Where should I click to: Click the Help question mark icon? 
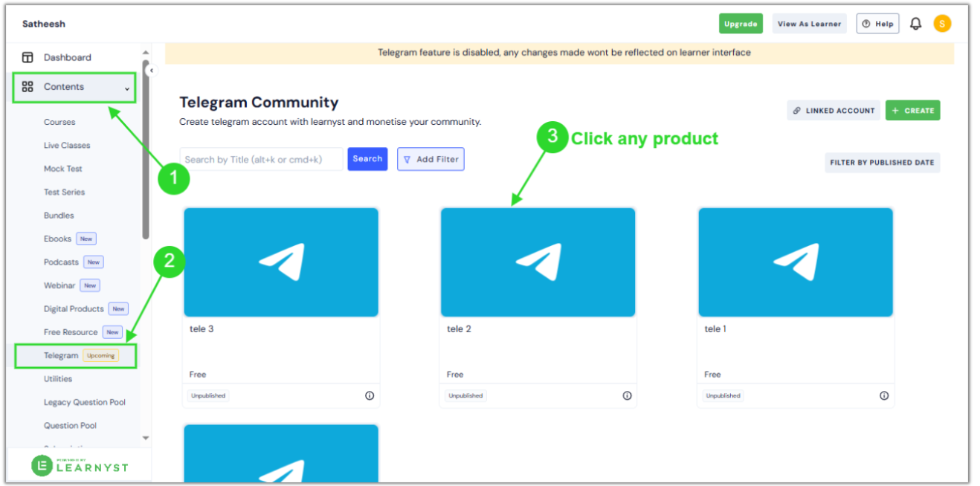tap(868, 23)
